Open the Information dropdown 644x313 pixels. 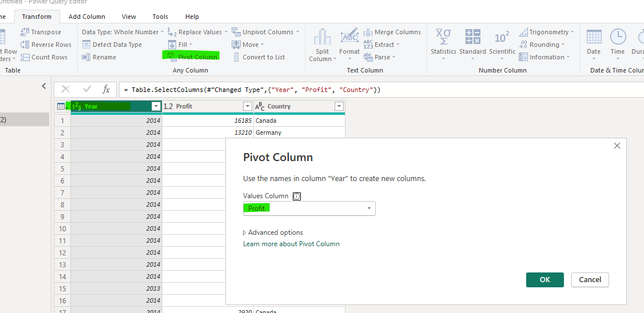click(544, 57)
